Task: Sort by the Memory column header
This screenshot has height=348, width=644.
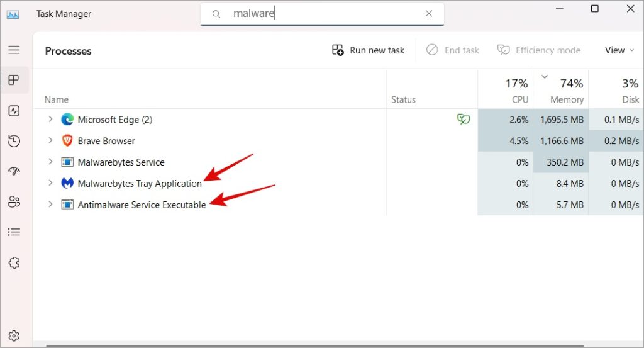Action: [561, 89]
